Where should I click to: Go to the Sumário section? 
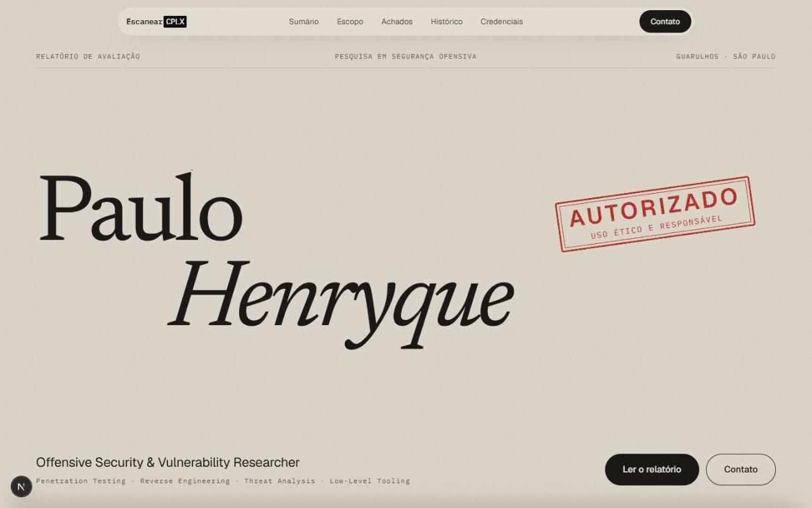click(304, 22)
